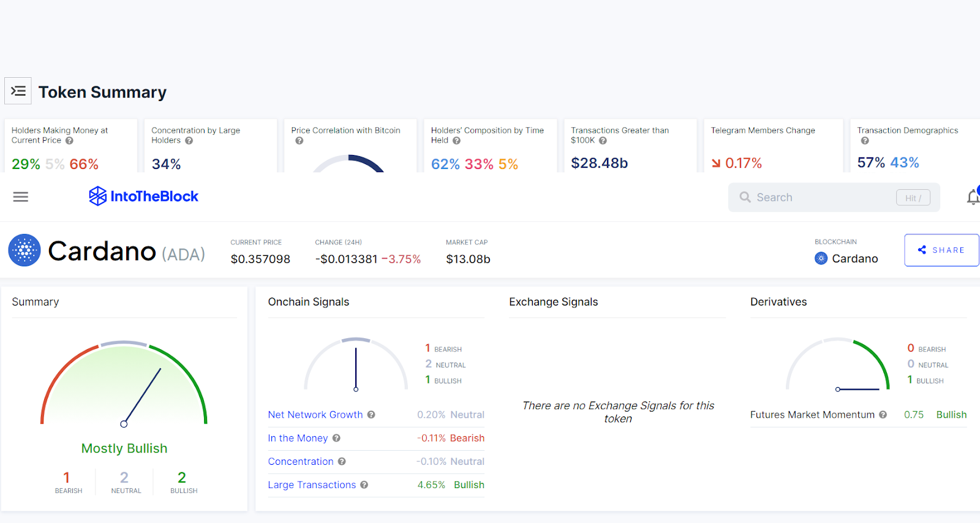Click help icon on Concentration by Large Holders
The height and width of the screenshot is (523, 980).
[x=189, y=140]
